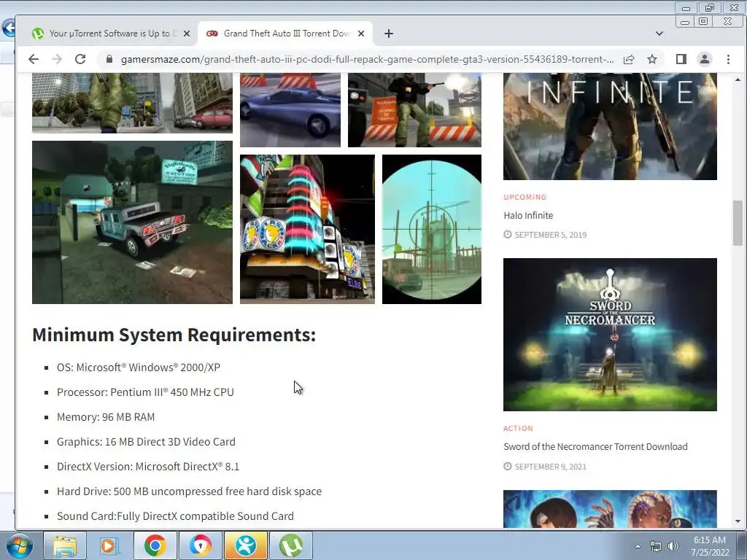
Task: Open the Chrome three-dot menu
Action: click(728, 59)
